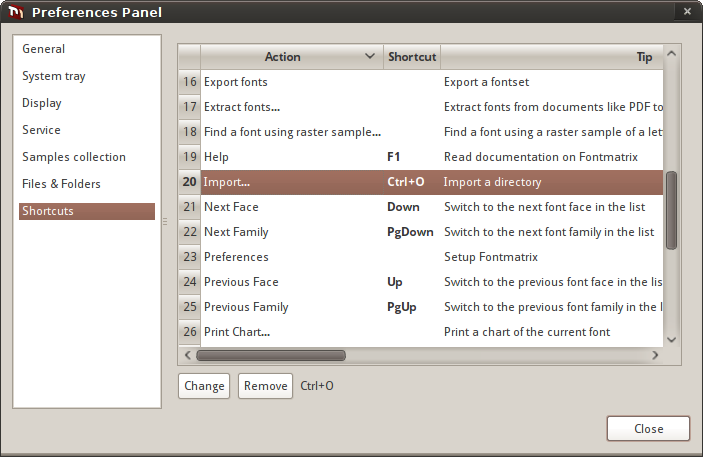Click scroll up arrow of shortcuts table
The width and height of the screenshot is (703, 457).
pos(671,54)
